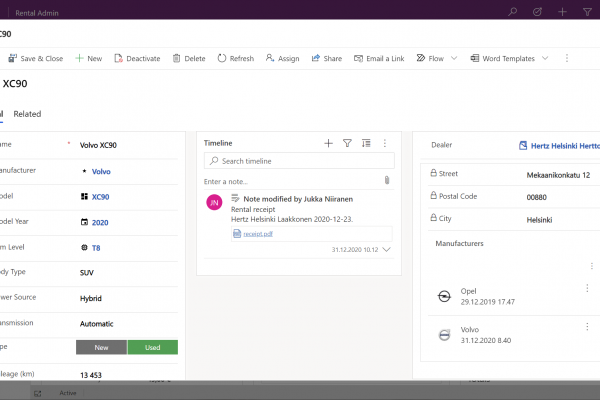
Task: Open the advanced find filter icon in top bar
Action: tap(587, 12)
